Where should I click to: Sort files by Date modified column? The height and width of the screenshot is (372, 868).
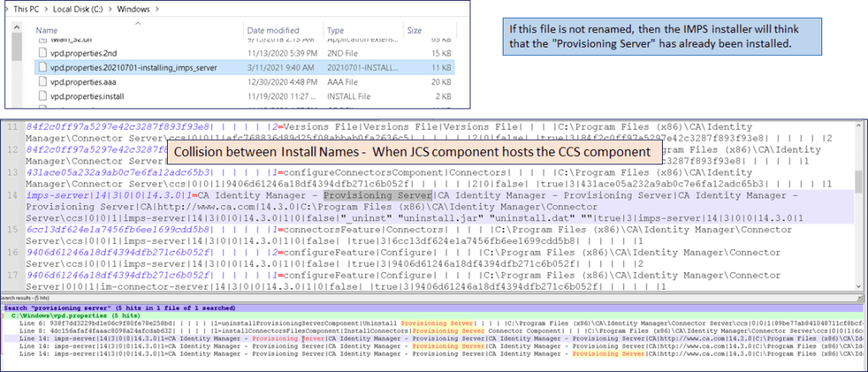click(x=272, y=31)
